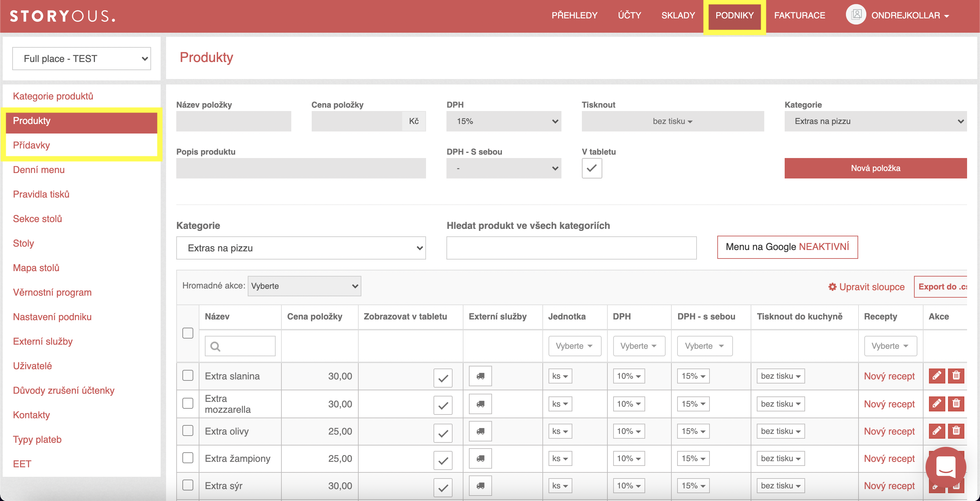Select the Extra slanina row checkbox
This screenshot has height=501, width=980.
(x=187, y=376)
